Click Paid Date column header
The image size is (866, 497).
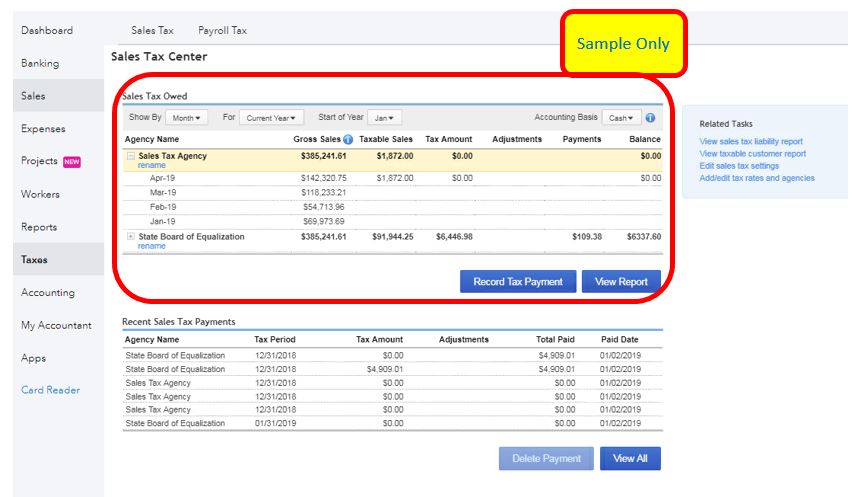pyautogui.click(x=620, y=340)
